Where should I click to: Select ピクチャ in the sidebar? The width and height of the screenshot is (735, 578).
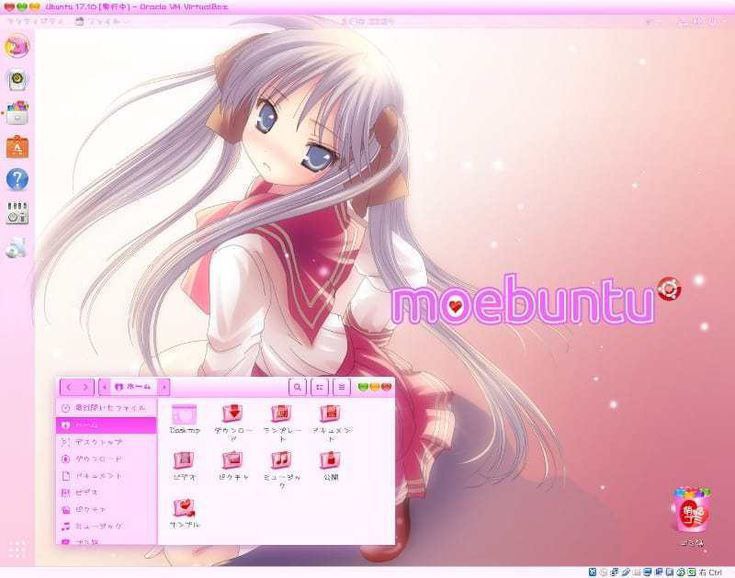[x=106, y=510]
